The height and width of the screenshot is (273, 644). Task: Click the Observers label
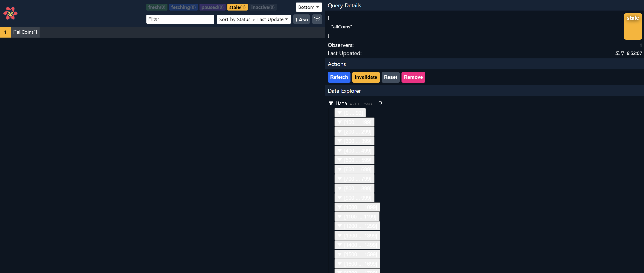coord(340,45)
